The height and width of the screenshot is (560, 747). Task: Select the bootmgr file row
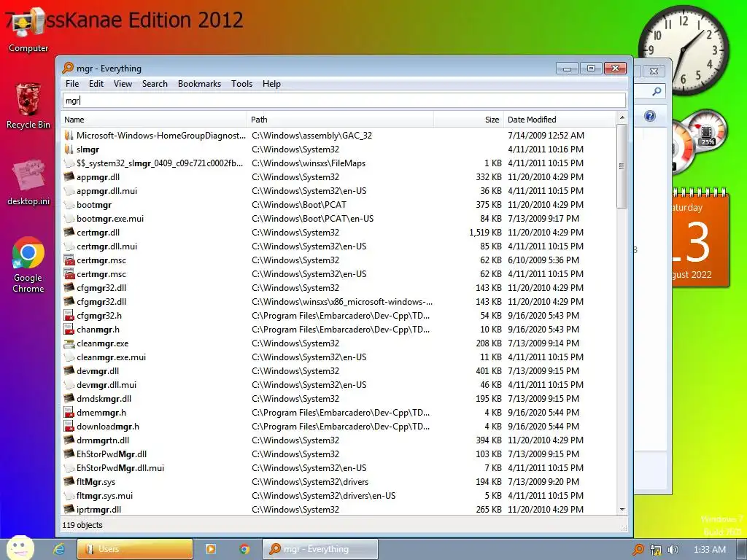coord(339,205)
